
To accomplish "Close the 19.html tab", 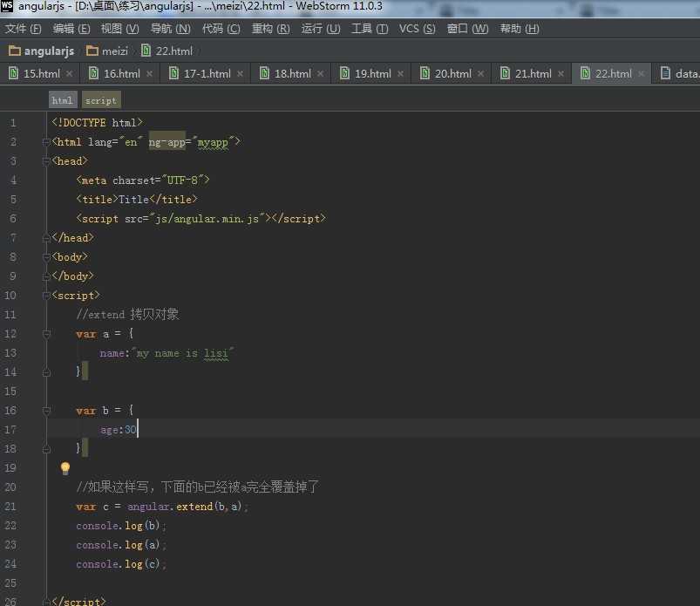I will (400, 74).
